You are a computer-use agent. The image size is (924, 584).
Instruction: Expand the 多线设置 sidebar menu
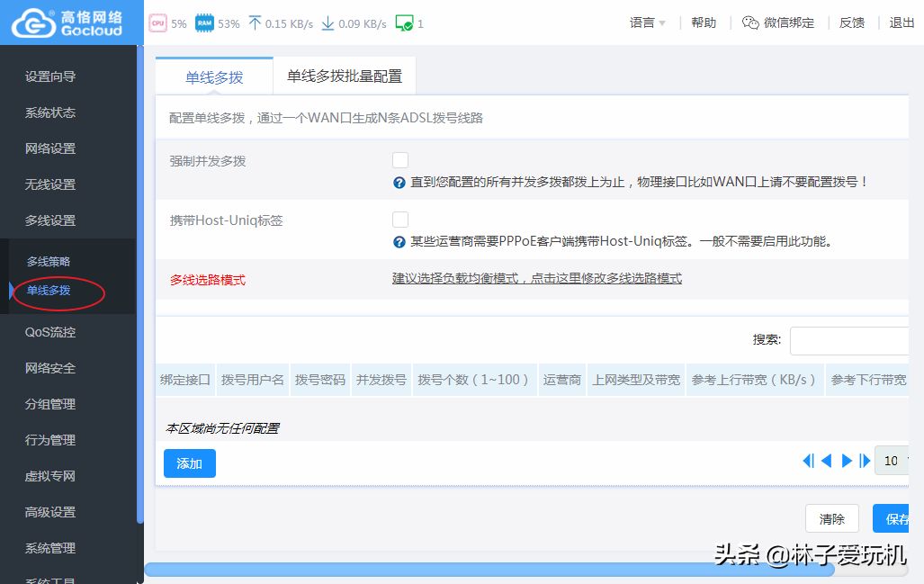[x=50, y=220]
